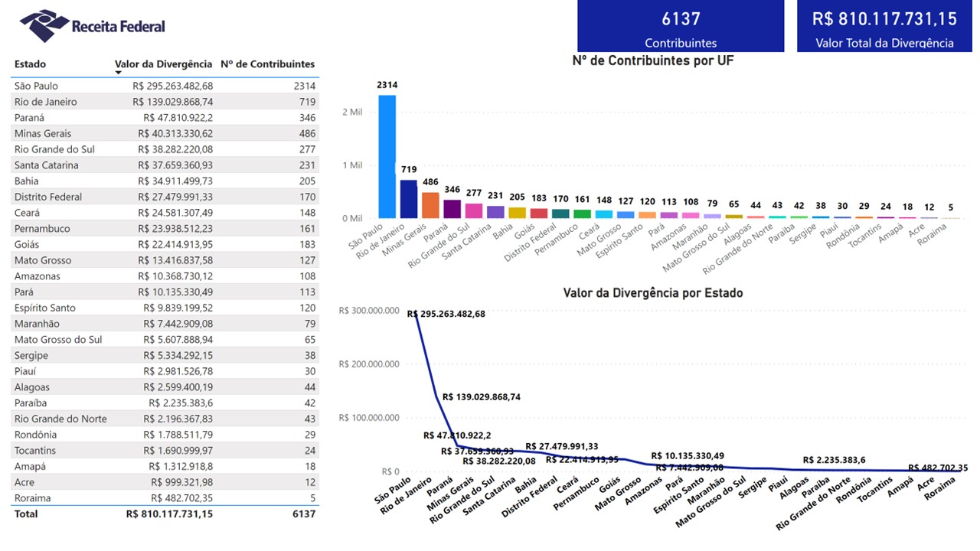Click the R$ 2.235.383,6 label on line chart
The image size is (980, 551).
point(835,460)
